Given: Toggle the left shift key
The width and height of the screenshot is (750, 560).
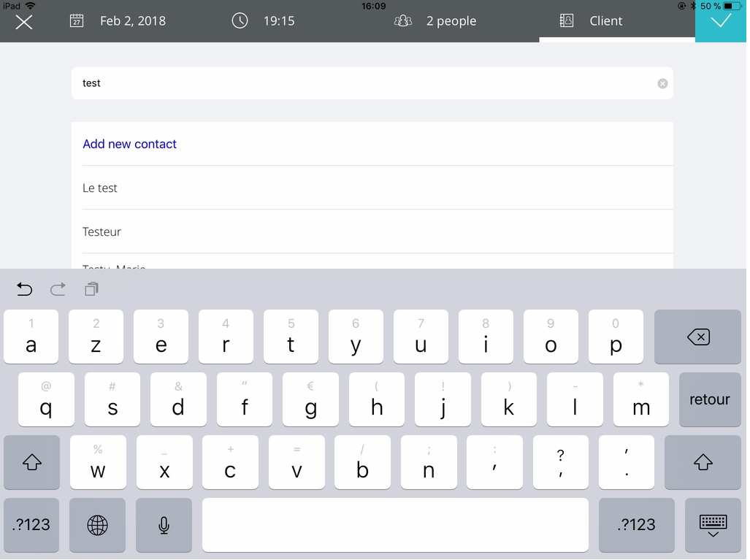Looking at the screenshot, I should (31, 463).
